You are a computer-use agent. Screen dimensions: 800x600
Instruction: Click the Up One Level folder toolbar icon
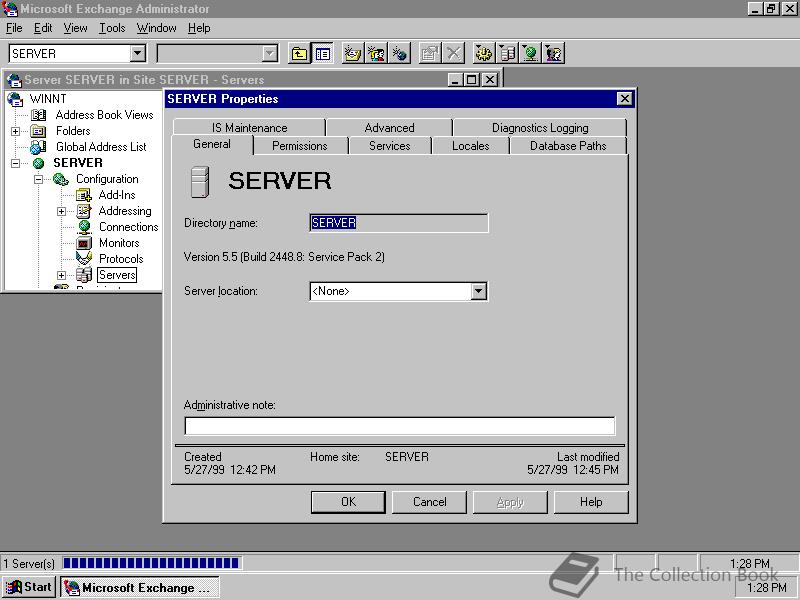(x=299, y=53)
